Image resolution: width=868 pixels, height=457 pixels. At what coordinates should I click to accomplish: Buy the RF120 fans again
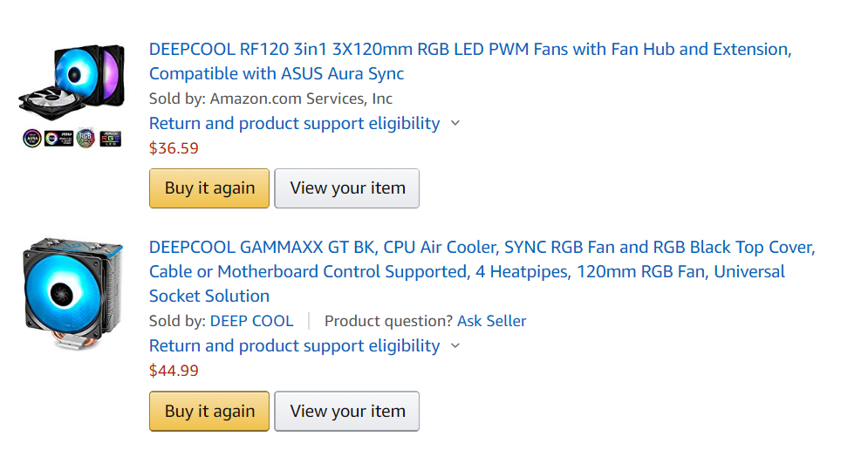(x=209, y=188)
